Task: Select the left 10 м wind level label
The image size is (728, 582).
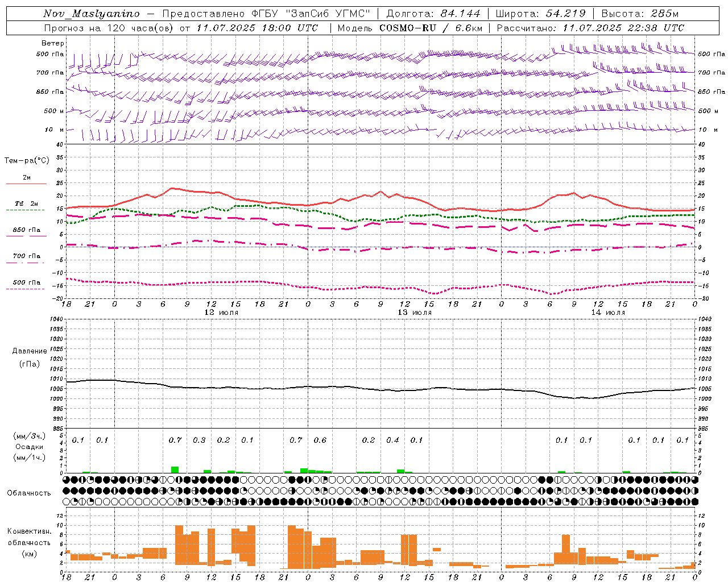Action: tap(55, 130)
